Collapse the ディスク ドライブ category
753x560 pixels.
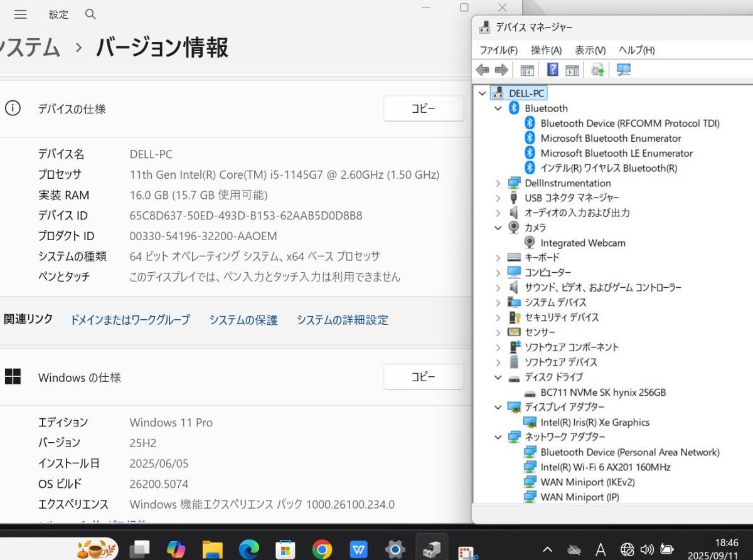(498, 378)
